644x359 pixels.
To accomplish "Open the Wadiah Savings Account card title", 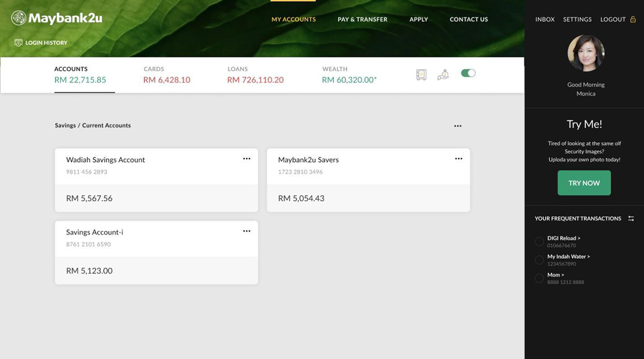I will pyautogui.click(x=106, y=160).
